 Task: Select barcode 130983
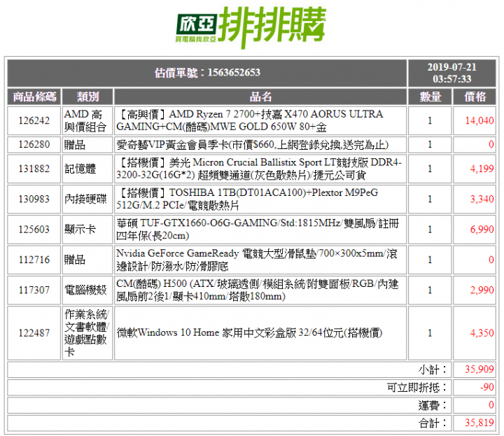[x=34, y=199]
